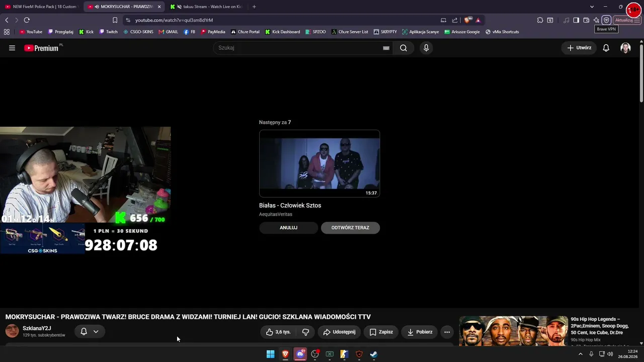The height and width of the screenshot is (362, 644).
Task: Click the page vertical scrollbar
Action: click(x=641, y=73)
